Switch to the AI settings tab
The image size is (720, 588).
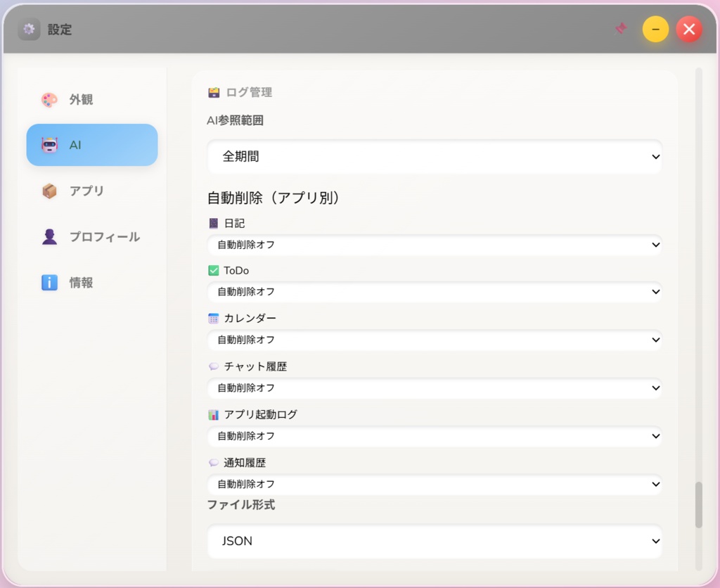(x=91, y=145)
